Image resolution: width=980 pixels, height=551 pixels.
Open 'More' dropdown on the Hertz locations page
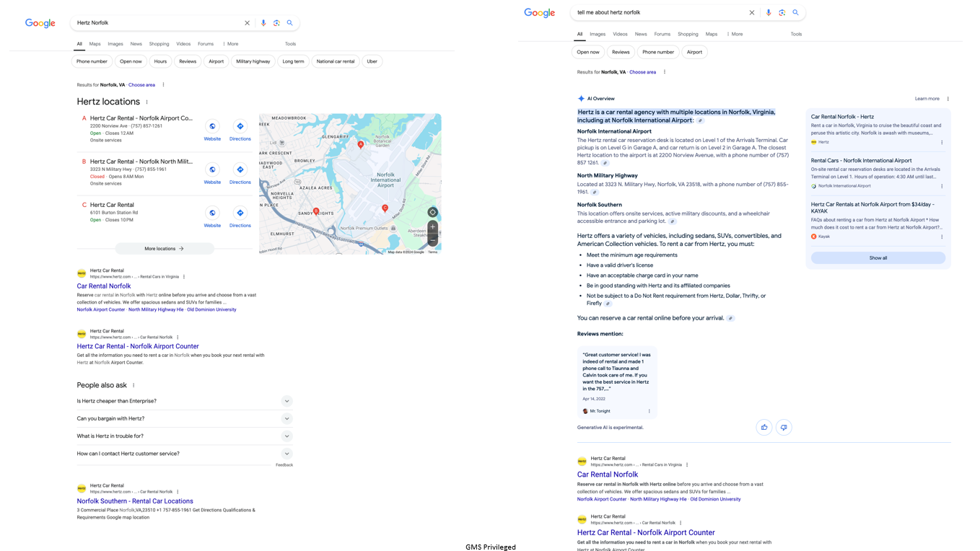click(230, 44)
